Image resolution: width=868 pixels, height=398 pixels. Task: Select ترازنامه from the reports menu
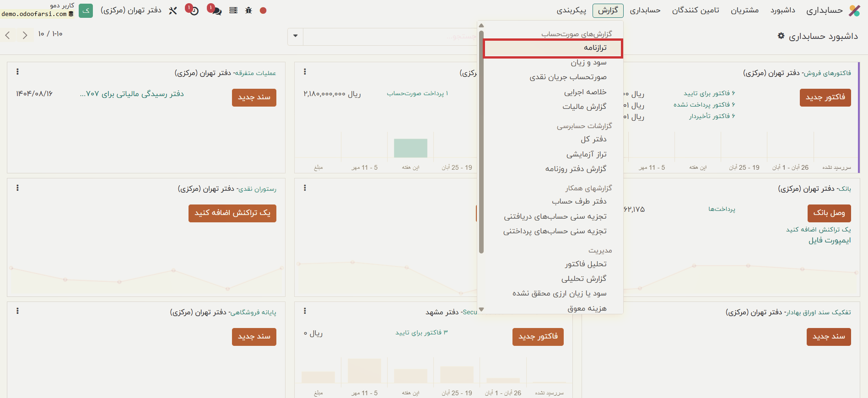pyautogui.click(x=595, y=48)
